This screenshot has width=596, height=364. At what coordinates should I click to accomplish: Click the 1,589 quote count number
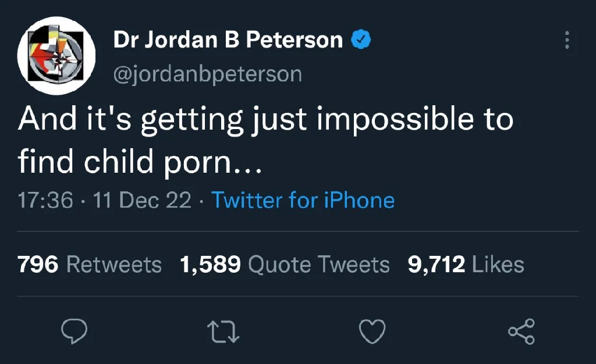[210, 264]
